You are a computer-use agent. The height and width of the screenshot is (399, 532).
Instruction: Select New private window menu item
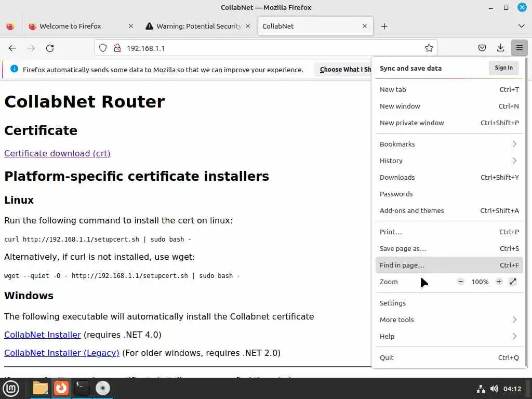(x=449, y=123)
